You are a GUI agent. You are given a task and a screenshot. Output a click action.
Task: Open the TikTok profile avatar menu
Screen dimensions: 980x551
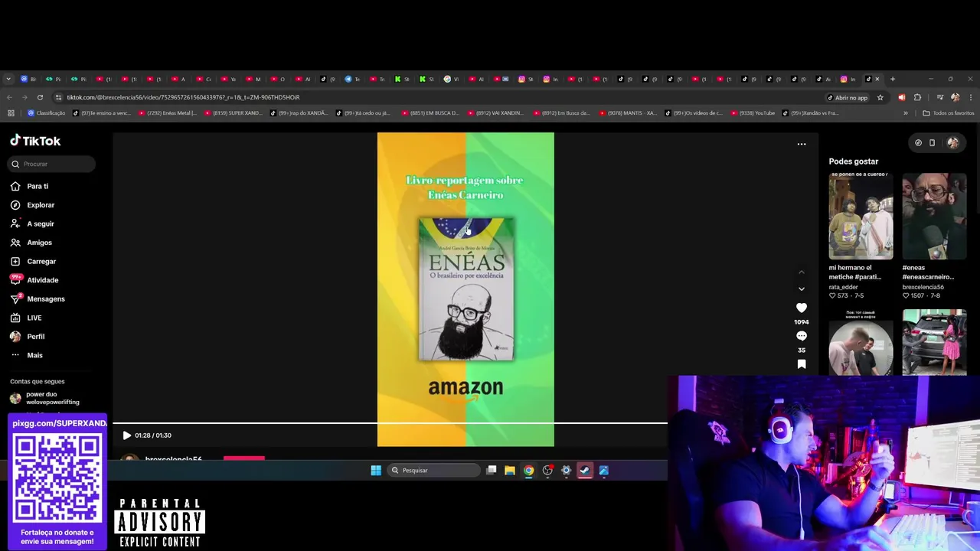pyautogui.click(x=952, y=142)
